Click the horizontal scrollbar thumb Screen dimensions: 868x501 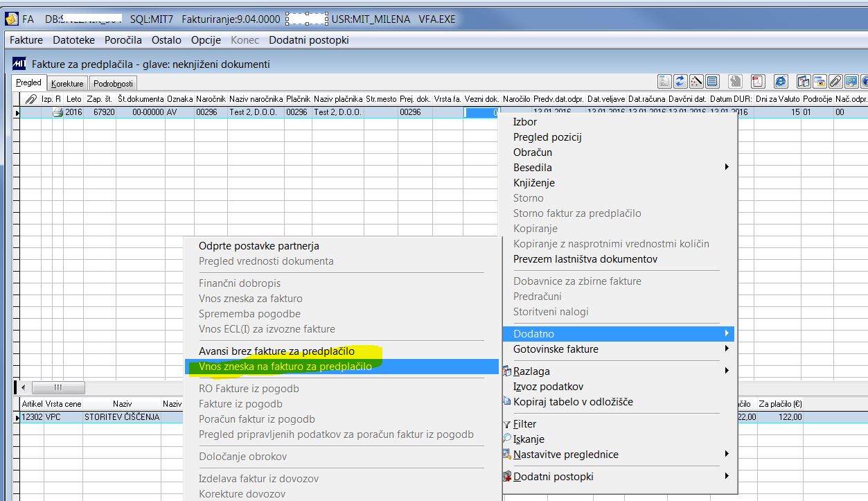pyautogui.click(x=58, y=387)
